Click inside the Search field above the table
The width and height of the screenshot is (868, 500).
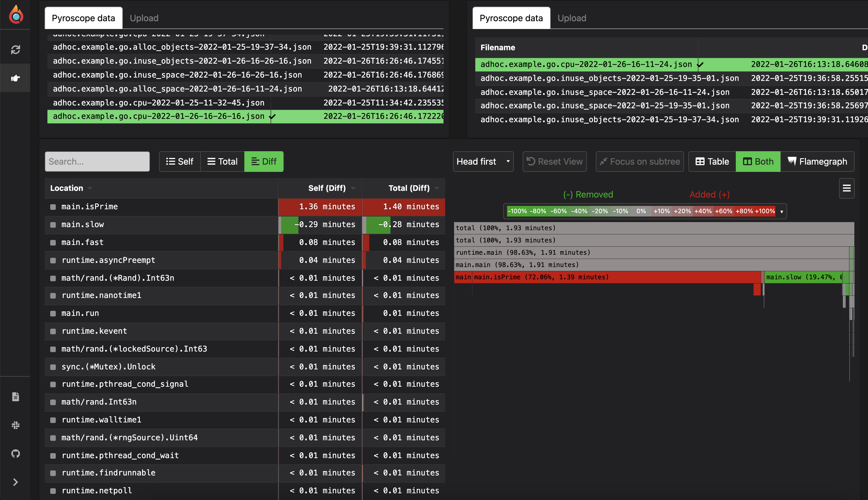pos(97,161)
